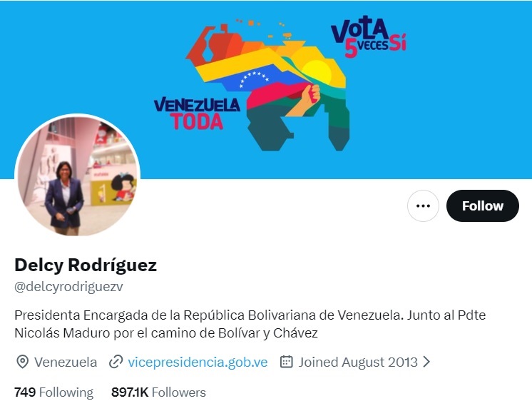Open the Venezuela Toda banner image
The height and width of the screenshot is (411, 532).
[x=266, y=90]
